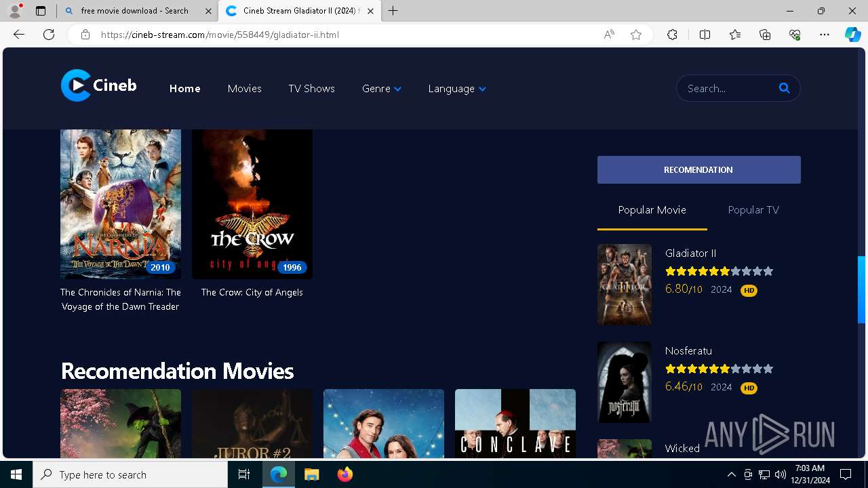
Task: Click the browser address bar URL
Action: click(220, 35)
